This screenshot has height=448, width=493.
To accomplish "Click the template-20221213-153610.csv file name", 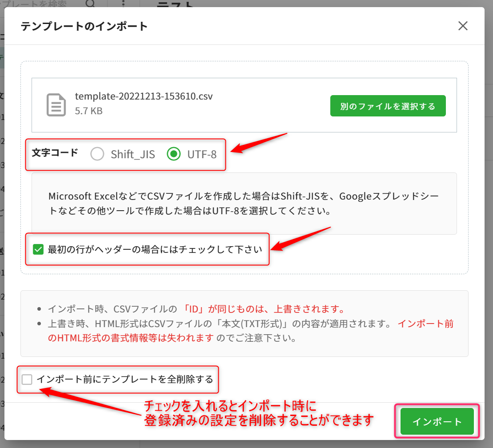I will coord(144,96).
